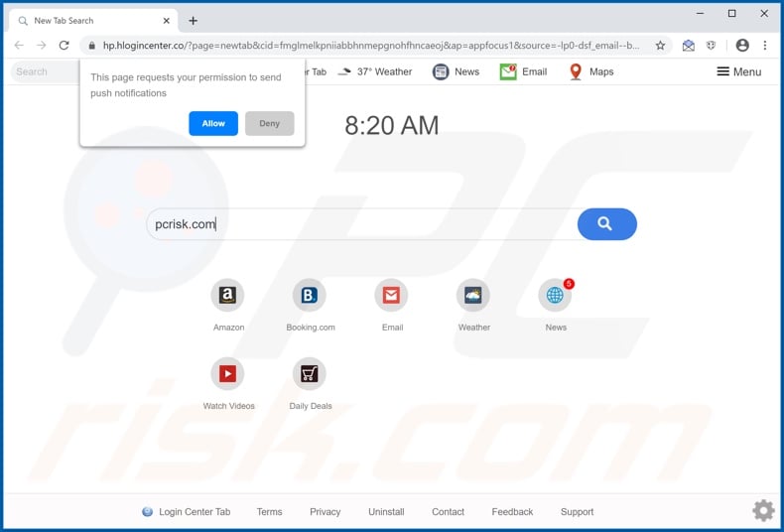Open the hamburger Menu

click(739, 72)
